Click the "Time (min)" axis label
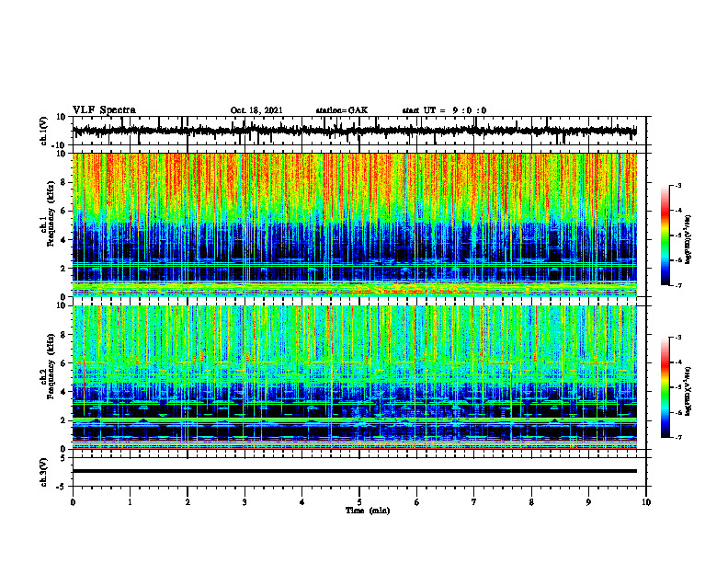The height and width of the screenshot is (563, 728). pos(368,511)
